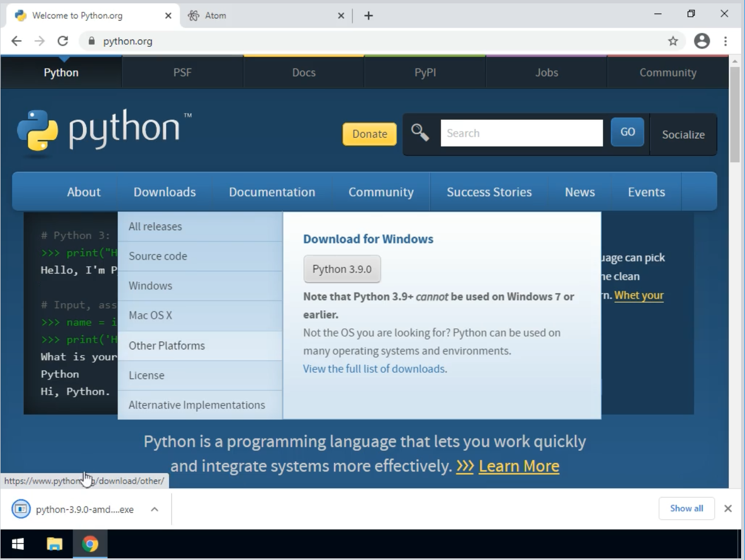Choose Mac OS X in Downloads dropdown

click(200, 315)
